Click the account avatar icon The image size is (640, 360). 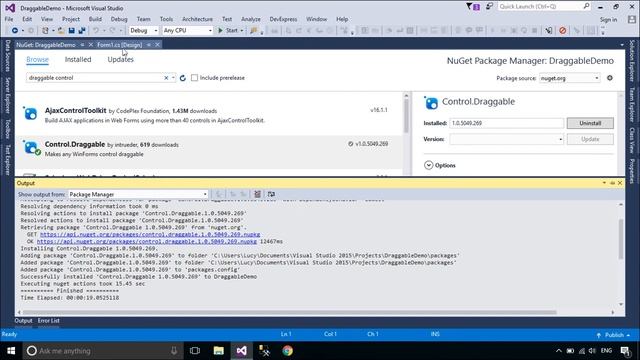tap(632, 19)
